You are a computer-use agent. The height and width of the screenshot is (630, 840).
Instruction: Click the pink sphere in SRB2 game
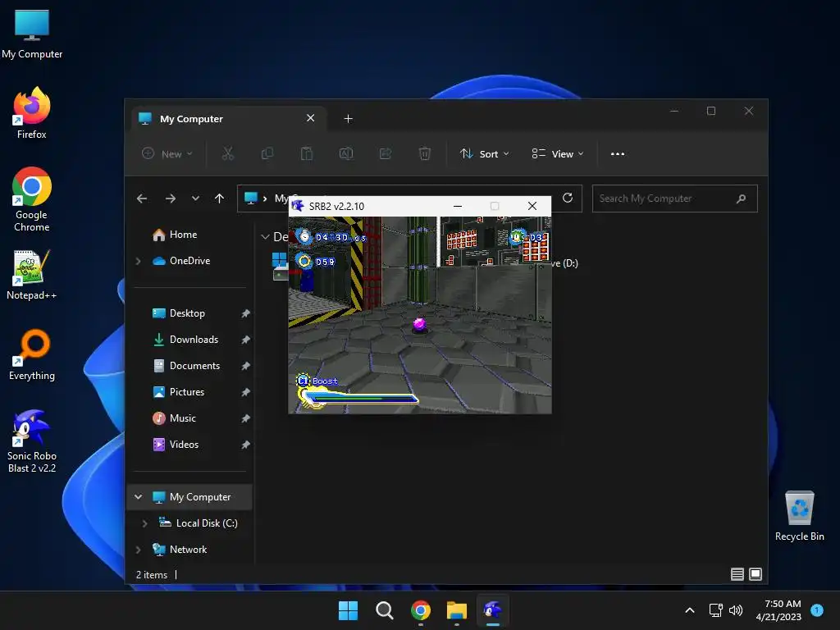[419, 324]
